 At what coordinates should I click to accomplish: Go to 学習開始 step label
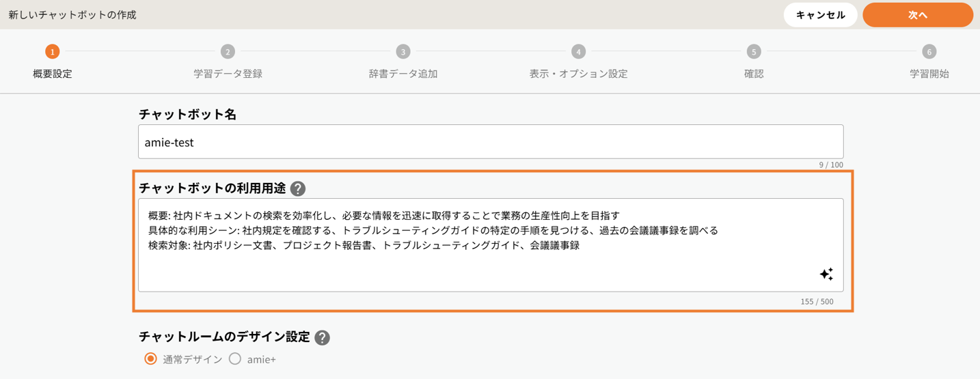point(929,74)
